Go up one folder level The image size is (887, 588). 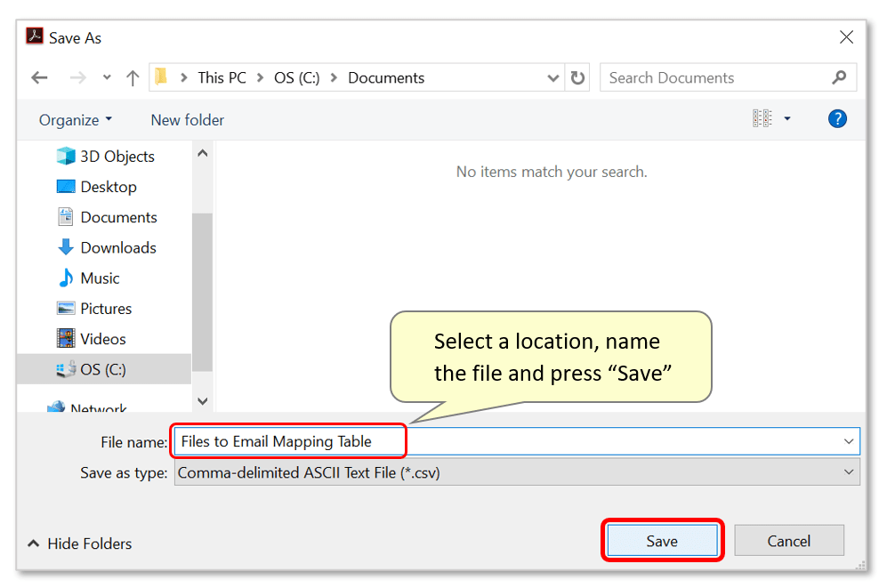(133, 77)
